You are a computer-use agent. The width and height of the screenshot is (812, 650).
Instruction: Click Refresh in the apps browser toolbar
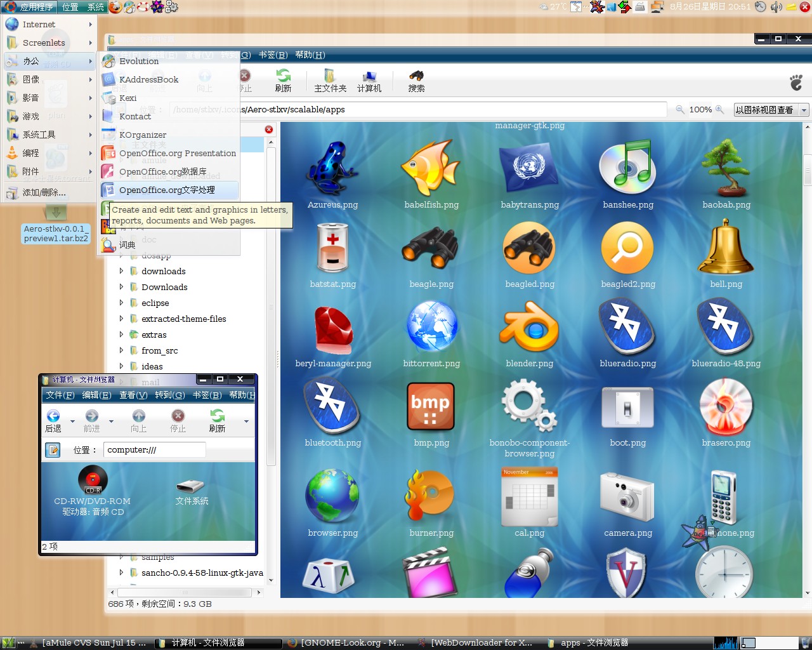point(283,81)
